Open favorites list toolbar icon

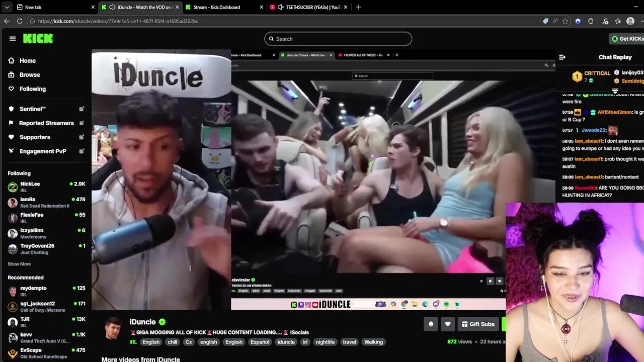(617, 21)
